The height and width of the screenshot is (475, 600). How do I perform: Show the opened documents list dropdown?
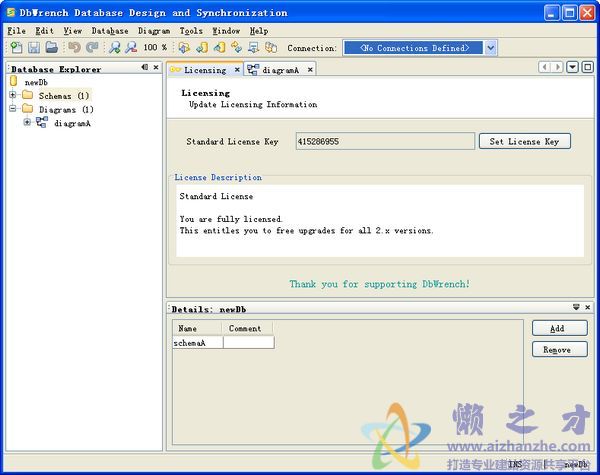(572, 67)
